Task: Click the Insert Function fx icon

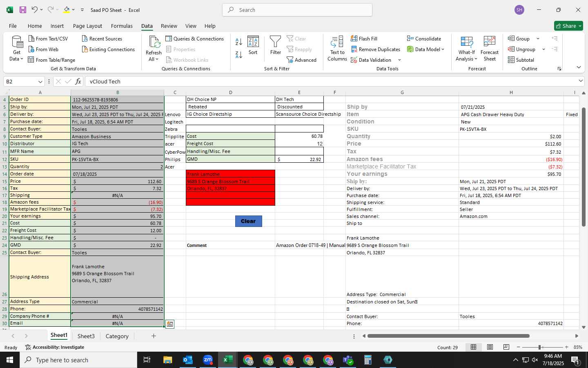Action: pos(78,81)
